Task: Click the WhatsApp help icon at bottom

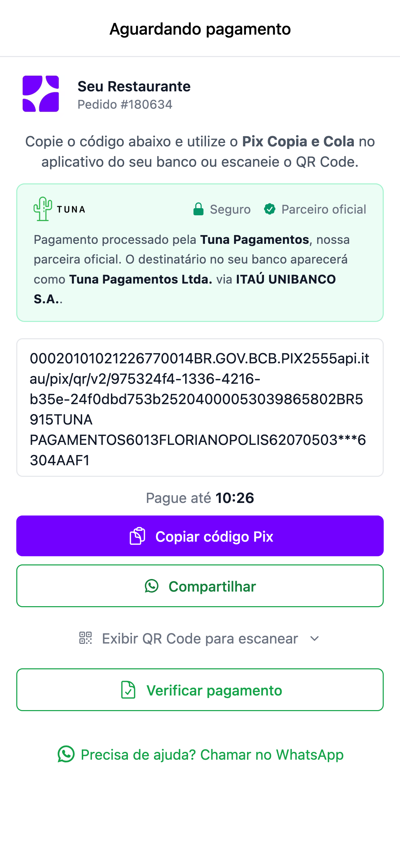Action: pyautogui.click(x=66, y=754)
